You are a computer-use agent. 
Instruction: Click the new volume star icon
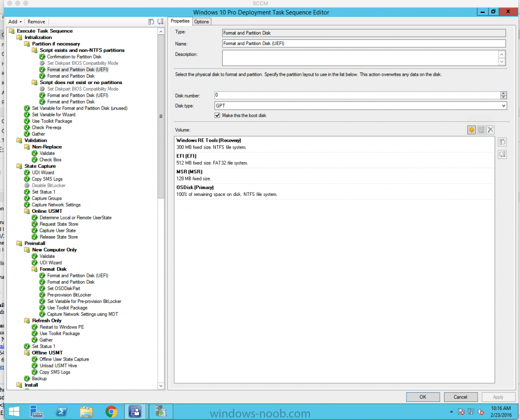pyautogui.click(x=471, y=130)
